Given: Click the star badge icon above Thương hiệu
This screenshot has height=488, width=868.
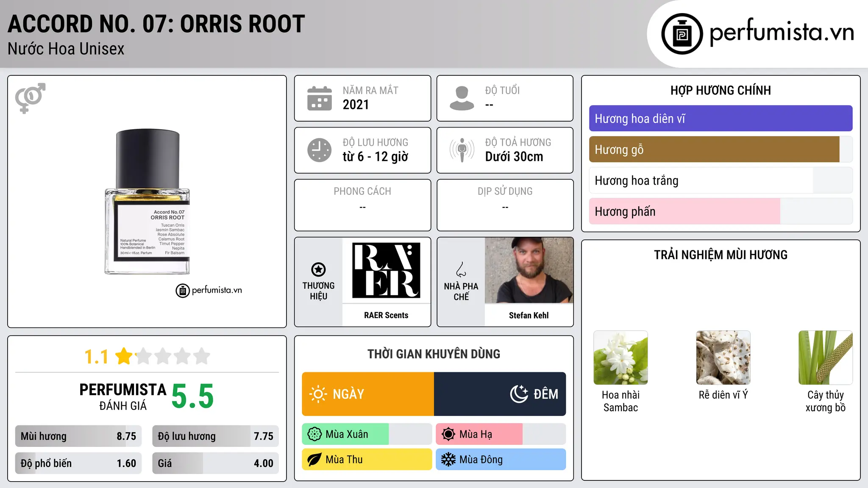Looking at the screenshot, I should [318, 269].
